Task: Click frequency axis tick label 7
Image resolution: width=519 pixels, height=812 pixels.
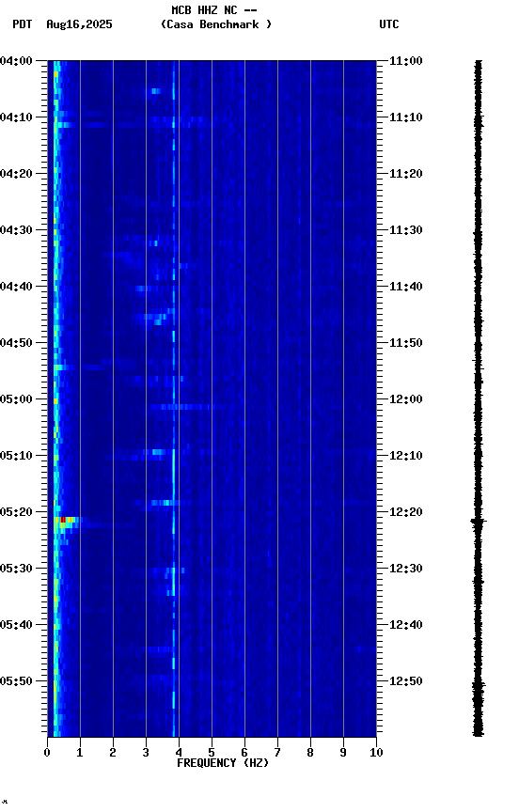Action: [277, 753]
